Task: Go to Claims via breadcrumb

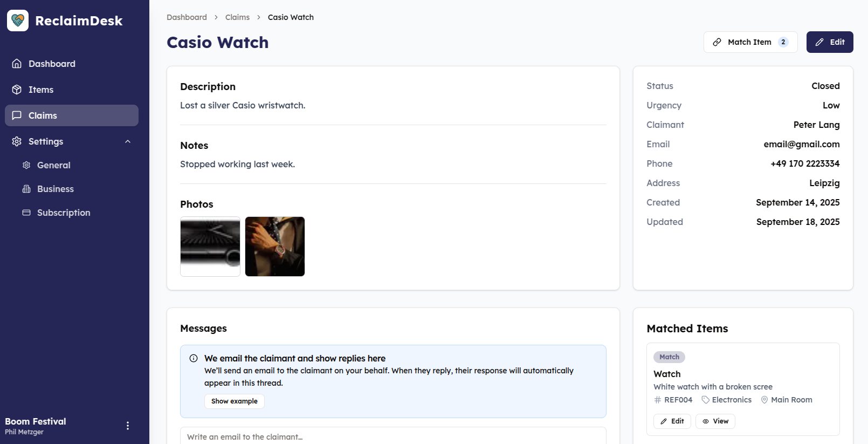Action: pos(237,17)
